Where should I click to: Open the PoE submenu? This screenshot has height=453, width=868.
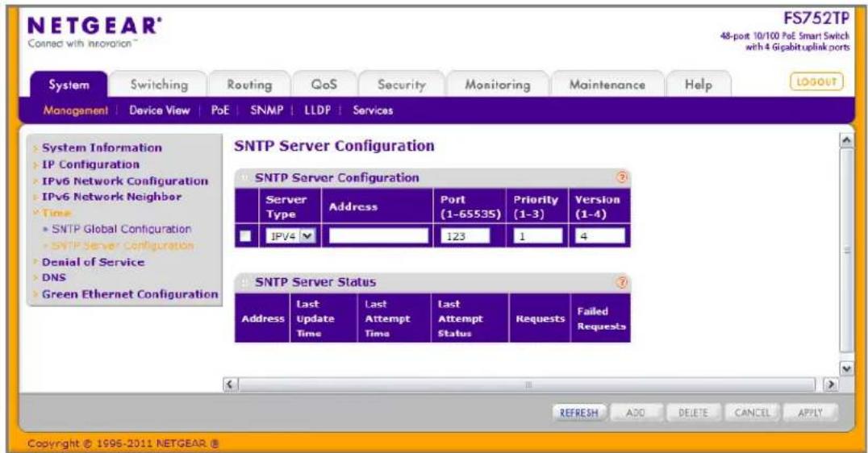pos(219,110)
